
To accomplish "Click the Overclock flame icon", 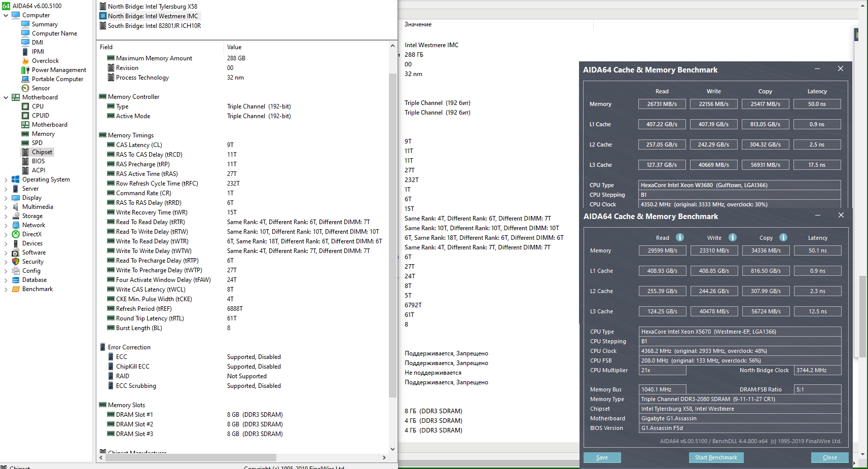I will (25, 61).
